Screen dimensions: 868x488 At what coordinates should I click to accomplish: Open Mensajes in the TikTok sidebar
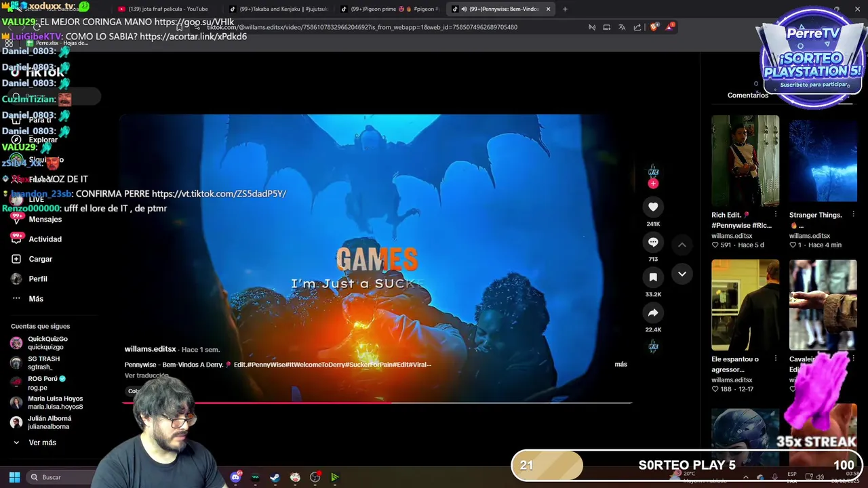click(x=45, y=219)
